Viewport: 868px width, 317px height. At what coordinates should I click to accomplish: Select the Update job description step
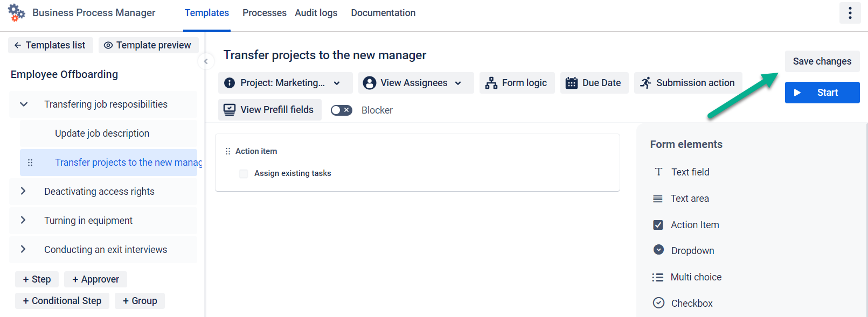pyautogui.click(x=102, y=133)
